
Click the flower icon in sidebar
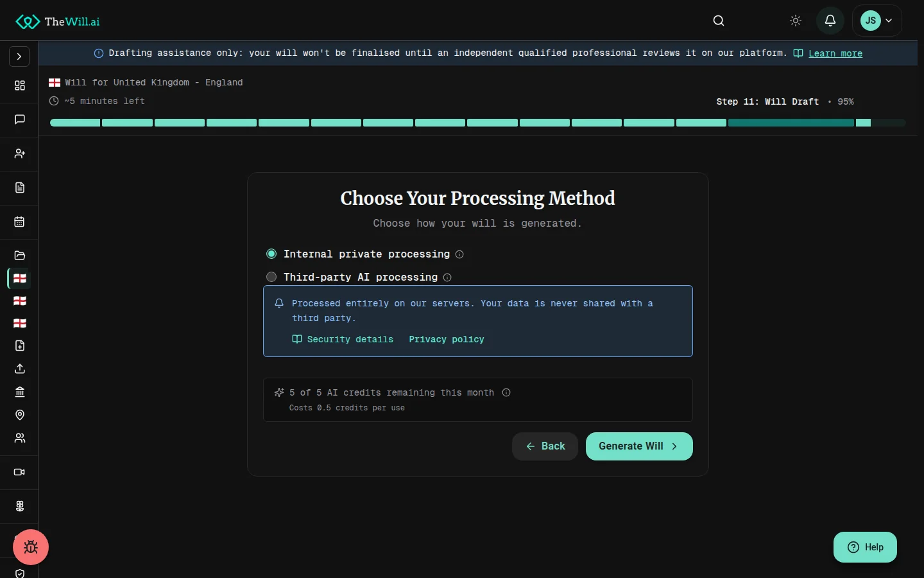(20, 506)
